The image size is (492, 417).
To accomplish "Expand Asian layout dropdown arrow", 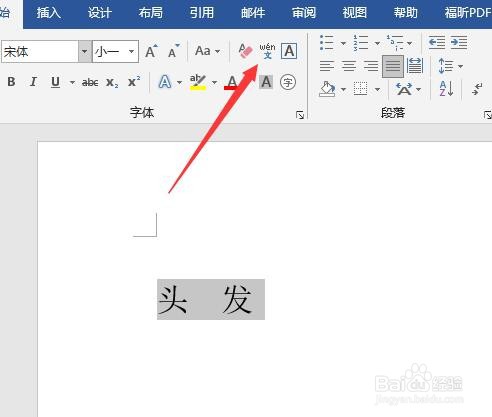I will (418, 89).
